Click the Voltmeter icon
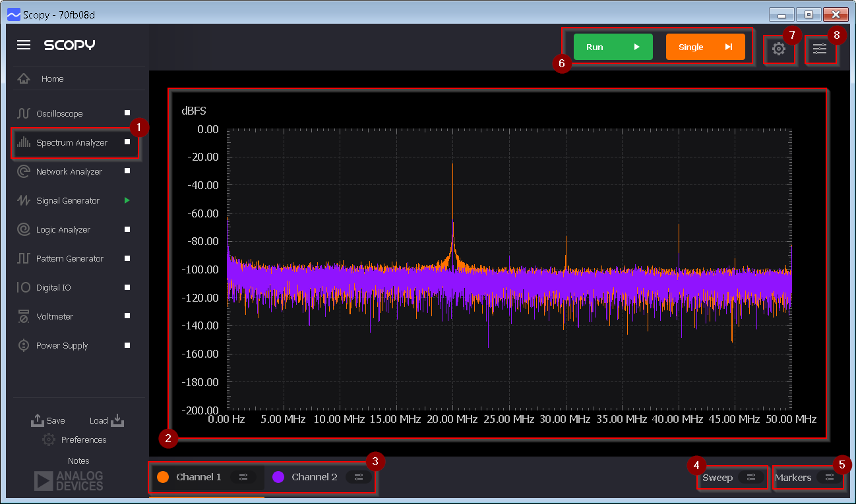The image size is (856, 504). pos(24,316)
